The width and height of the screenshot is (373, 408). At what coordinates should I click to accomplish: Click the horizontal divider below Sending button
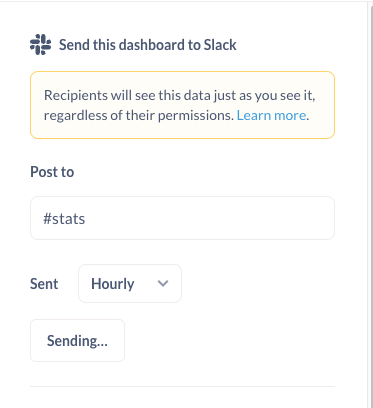(182, 387)
